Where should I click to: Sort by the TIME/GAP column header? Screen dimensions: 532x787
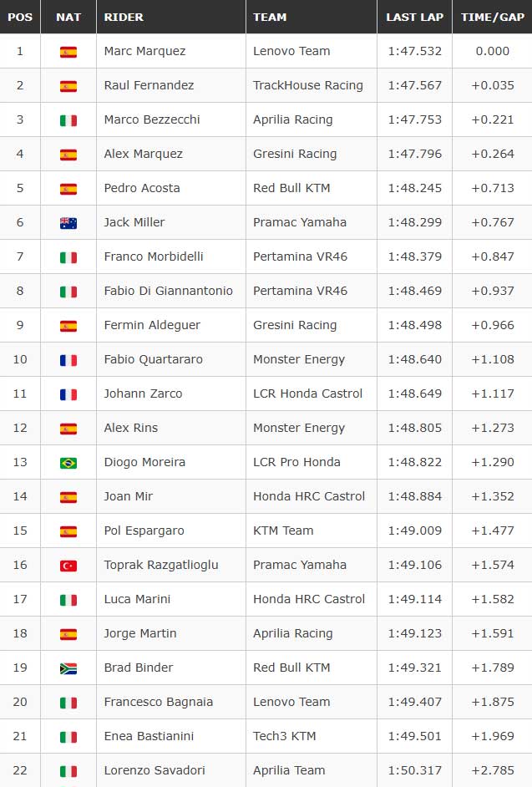493,17
